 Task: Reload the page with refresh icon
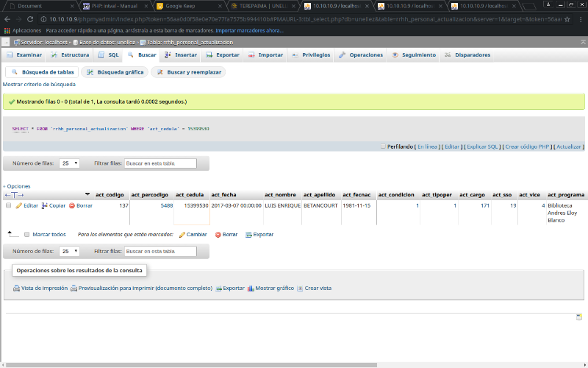[30, 19]
